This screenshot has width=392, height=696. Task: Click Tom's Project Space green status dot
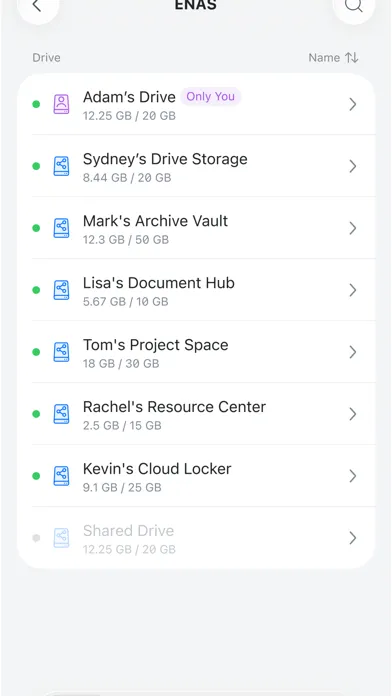pyautogui.click(x=36, y=352)
